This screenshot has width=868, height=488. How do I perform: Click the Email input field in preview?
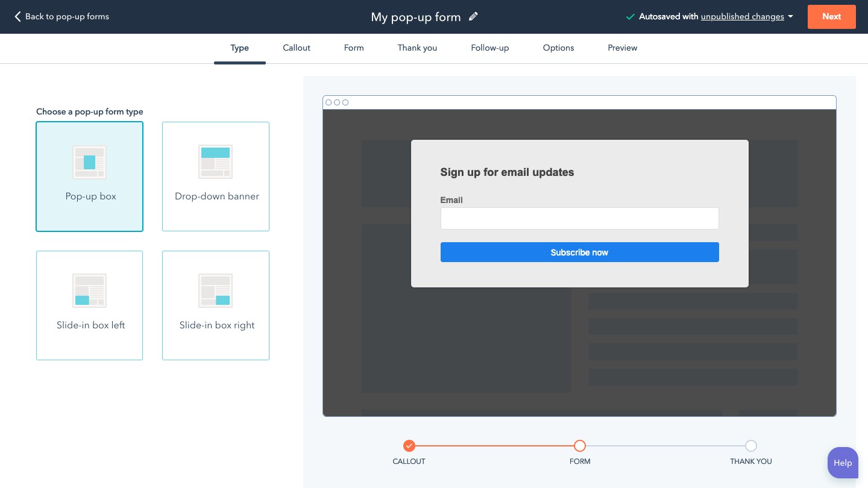pyautogui.click(x=579, y=218)
